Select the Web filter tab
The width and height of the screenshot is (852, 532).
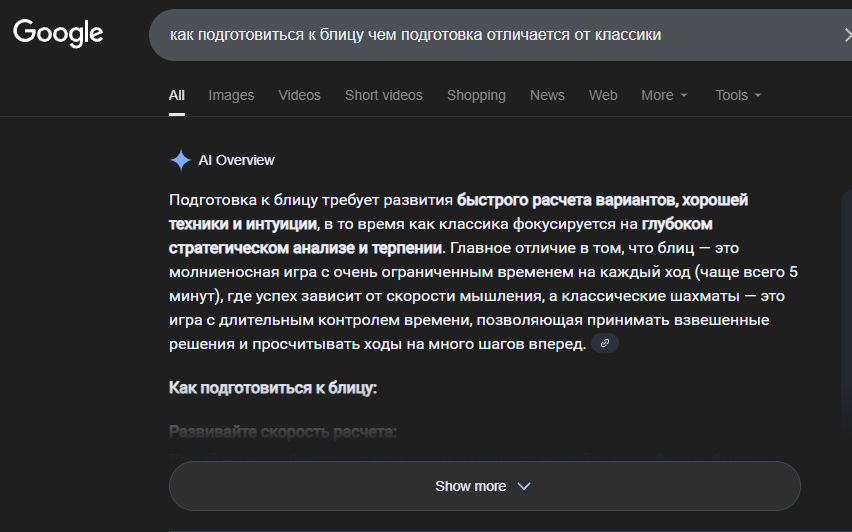pos(603,95)
